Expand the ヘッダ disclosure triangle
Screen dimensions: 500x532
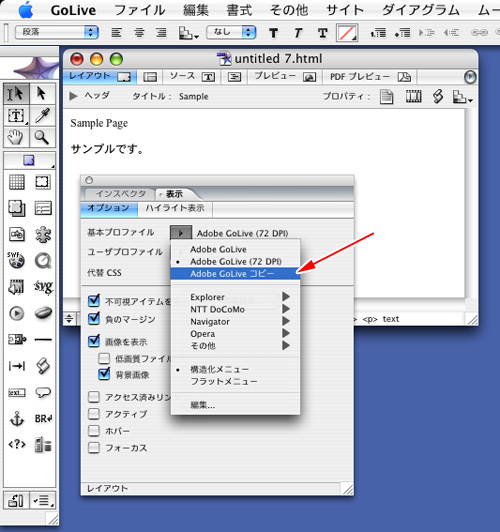pyautogui.click(x=73, y=96)
